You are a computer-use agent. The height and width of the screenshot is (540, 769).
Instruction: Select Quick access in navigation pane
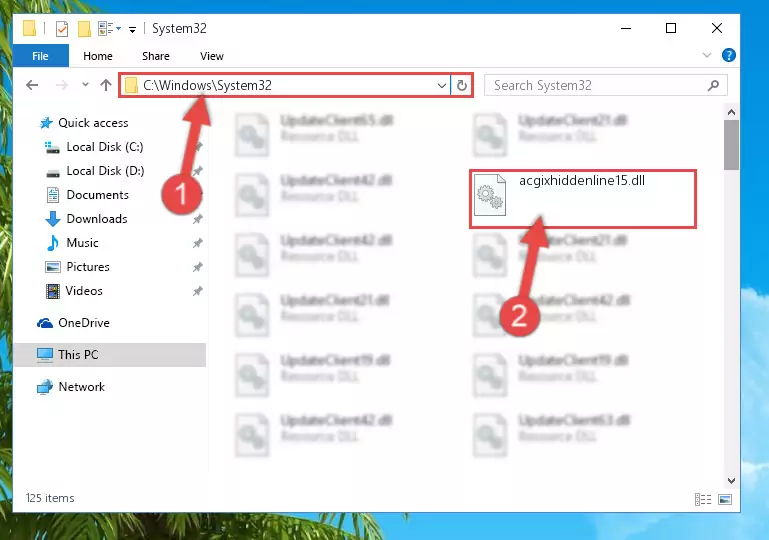pyautogui.click(x=93, y=123)
